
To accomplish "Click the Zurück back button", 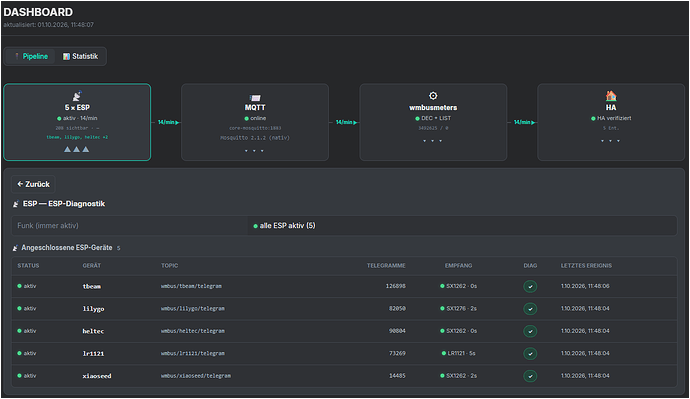I will (33, 184).
